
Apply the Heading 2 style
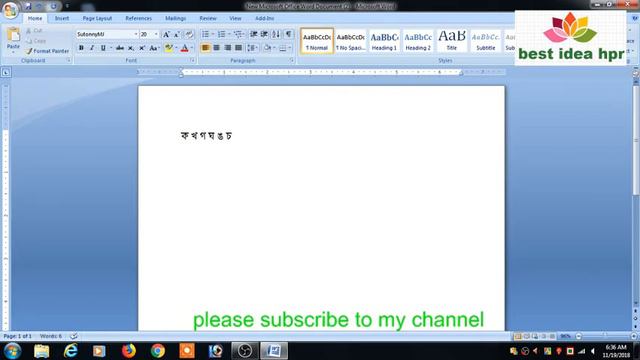tap(418, 41)
